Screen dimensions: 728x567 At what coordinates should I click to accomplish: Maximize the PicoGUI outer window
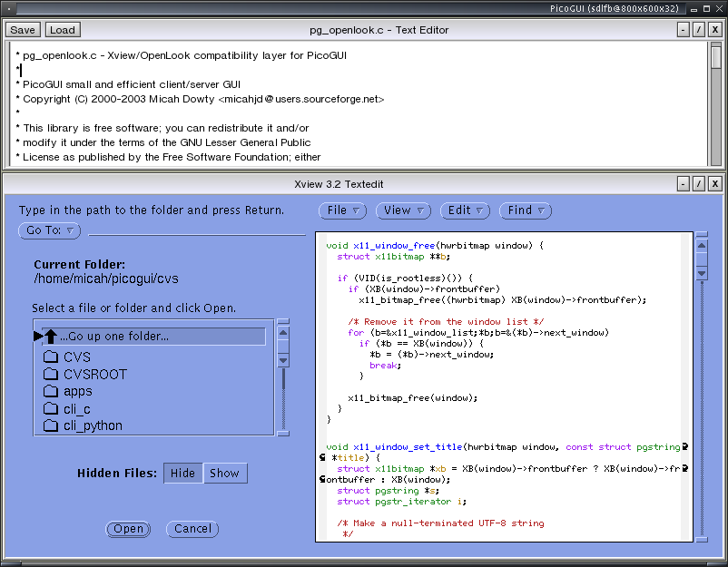click(706, 9)
